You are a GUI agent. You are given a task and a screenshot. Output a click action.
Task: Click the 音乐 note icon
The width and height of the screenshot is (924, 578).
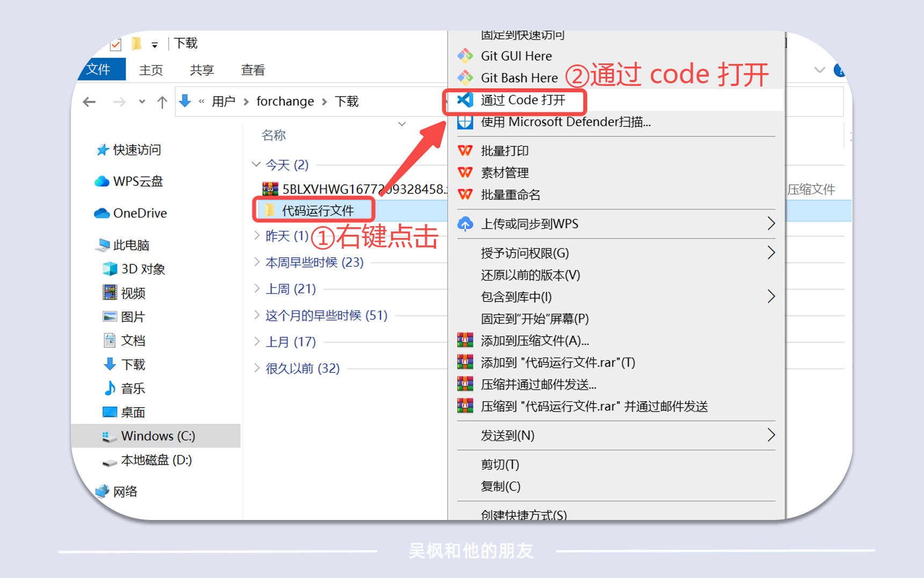click(x=110, y=388)
